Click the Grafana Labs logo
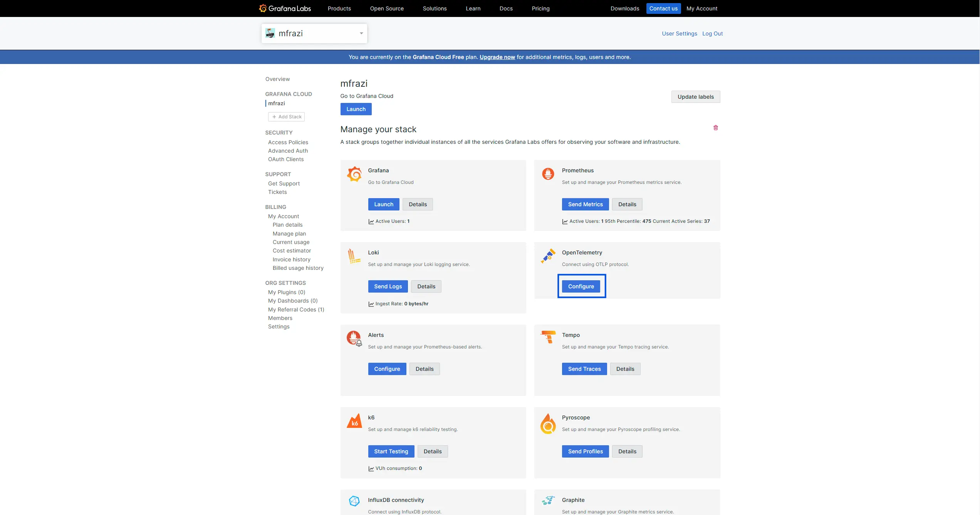This screenshot has width=980, height=515. pyautogui.click(x=285, y=8)
